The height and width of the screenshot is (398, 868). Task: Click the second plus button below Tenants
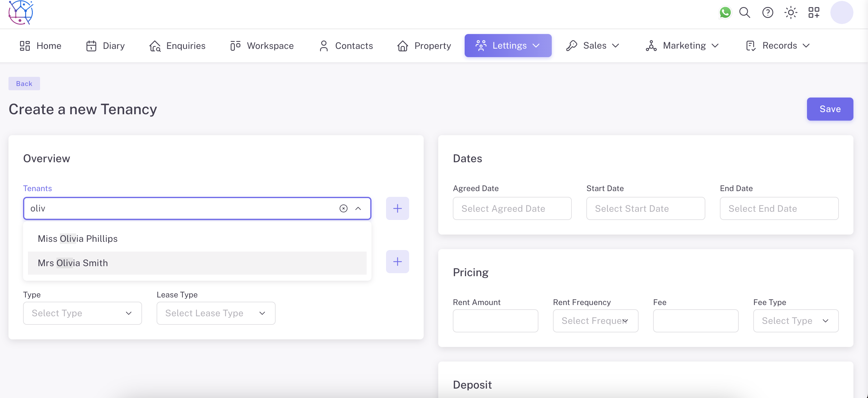397,261
